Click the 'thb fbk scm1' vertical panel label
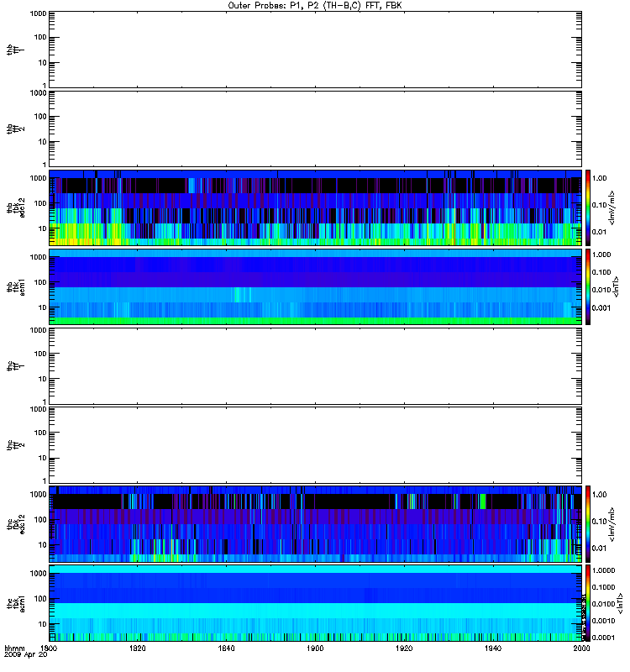 point(15,286)
